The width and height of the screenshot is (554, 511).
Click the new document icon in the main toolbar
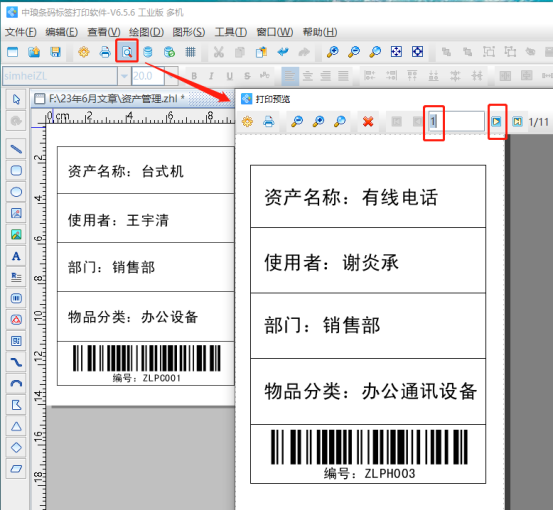[x=13, y=52]
